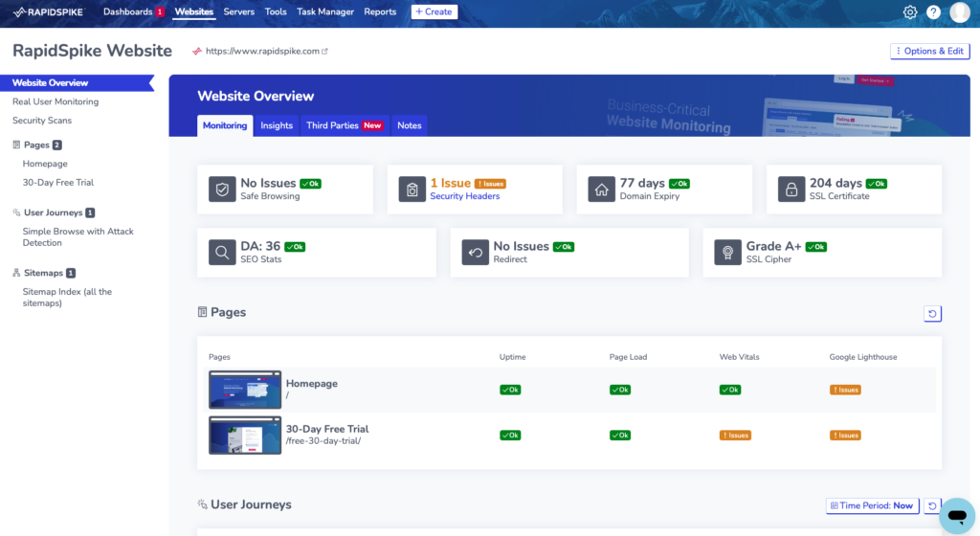Screen dimensions: 980x536
Task: Open the Servers menu
Action: click(238, 11)
